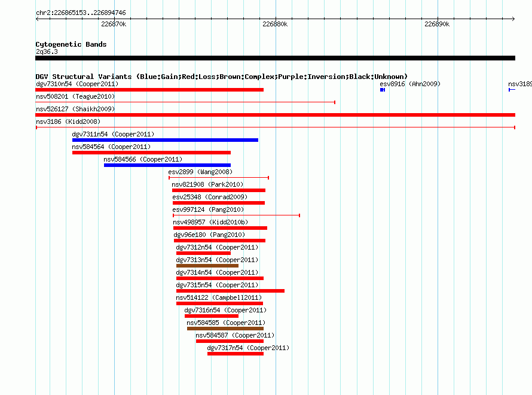The image size is (532, 395).
Task: Select the red bar under dgv7317n54
Action: pos(236,354)
